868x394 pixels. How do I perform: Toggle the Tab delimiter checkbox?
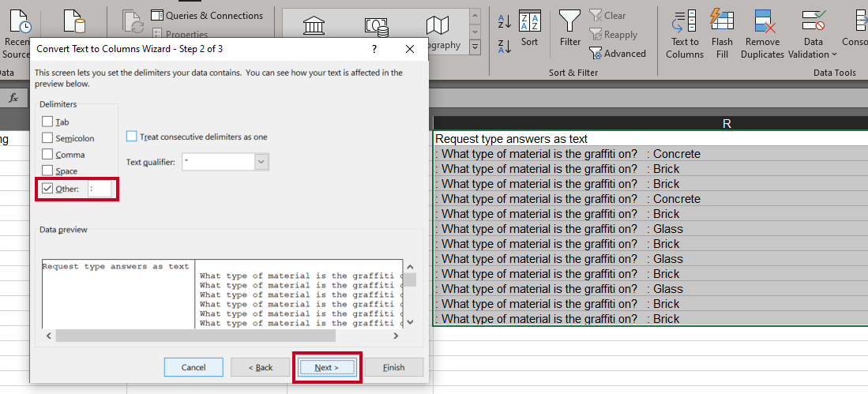point(47,122)
